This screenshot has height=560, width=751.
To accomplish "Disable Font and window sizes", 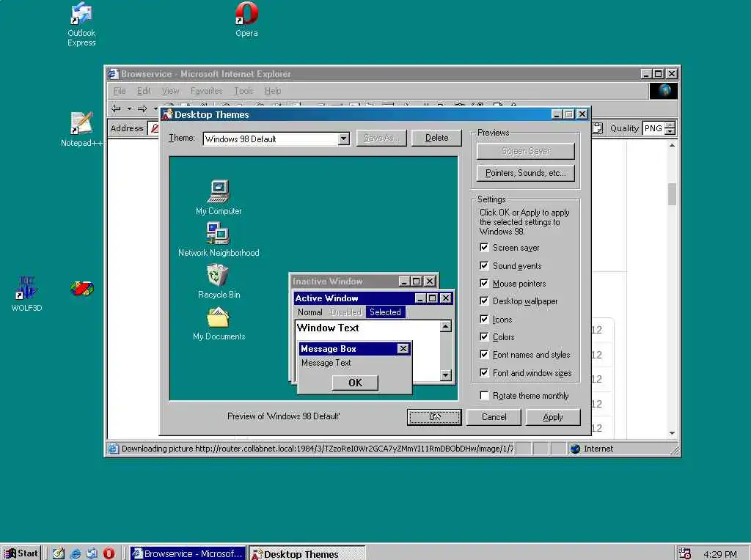I will point(484,372).
